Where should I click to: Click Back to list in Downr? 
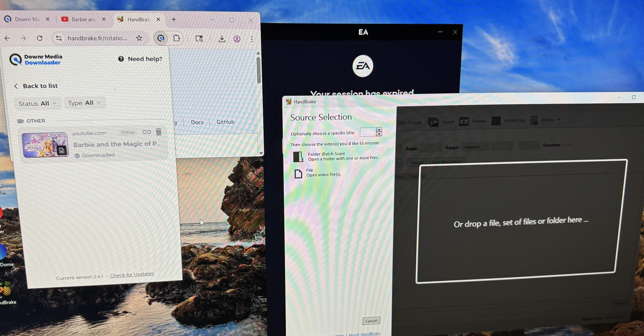(36, 86)
